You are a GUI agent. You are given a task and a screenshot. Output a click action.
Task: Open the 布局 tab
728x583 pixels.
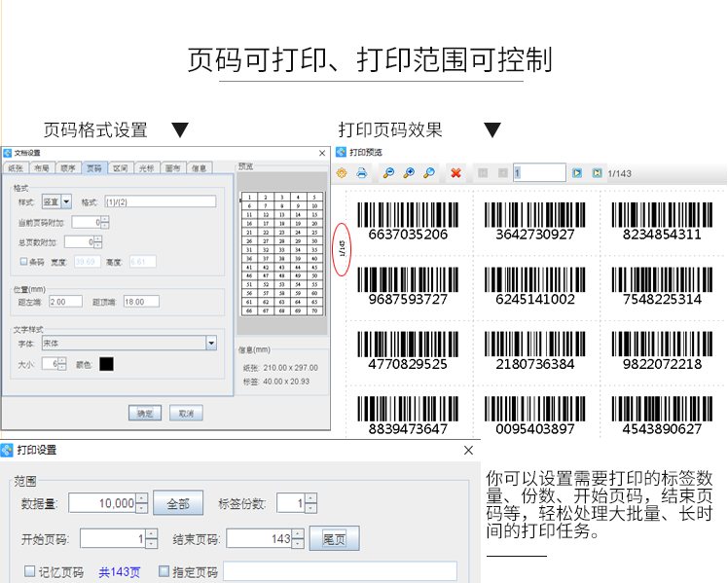point(42,168)
